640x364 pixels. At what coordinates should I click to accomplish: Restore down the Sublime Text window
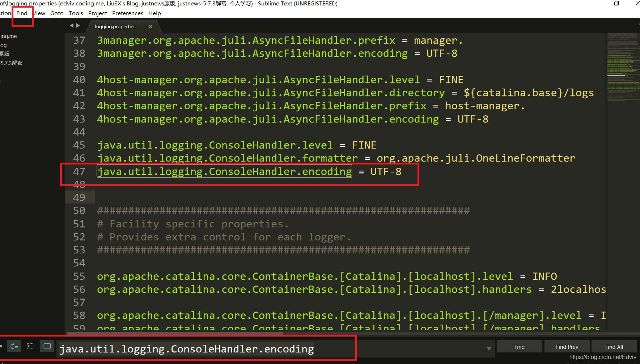pos(616,4)
